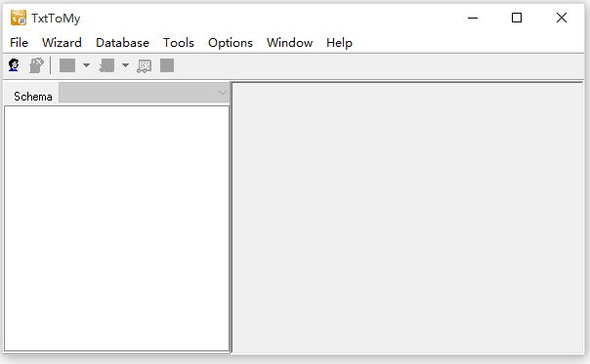This screenshot has width=590, height=364.
Task: Click the grey puzzle-shaped toolbar icon
Action: [x=106, y=65]
